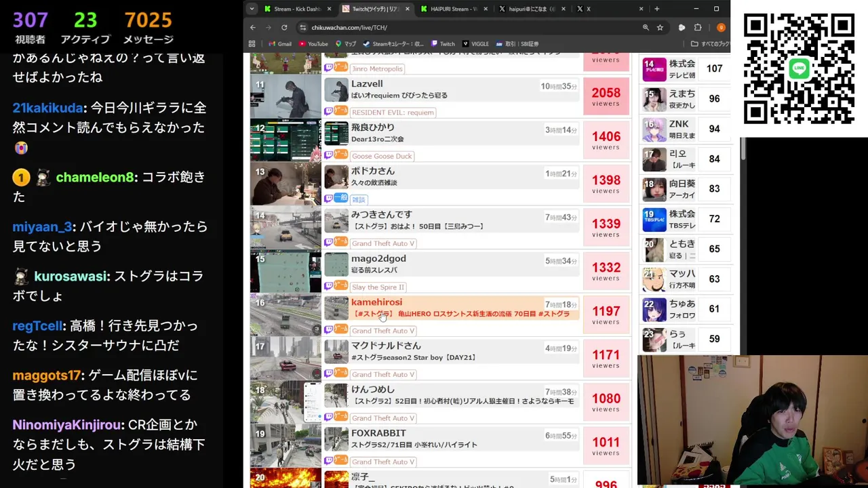Select the 雑談 category tag
The image size is (868, 488).
[x=358, y=199]
